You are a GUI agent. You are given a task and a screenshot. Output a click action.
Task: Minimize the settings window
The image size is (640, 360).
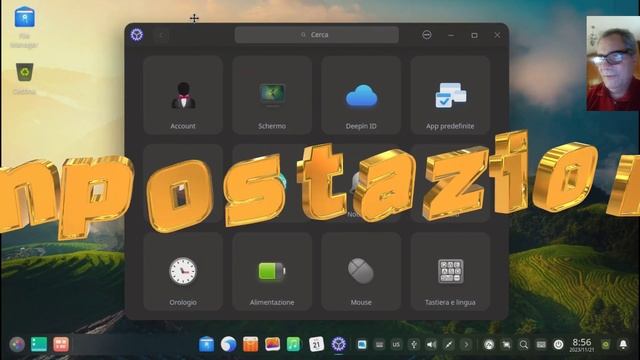tap(451, 36)
